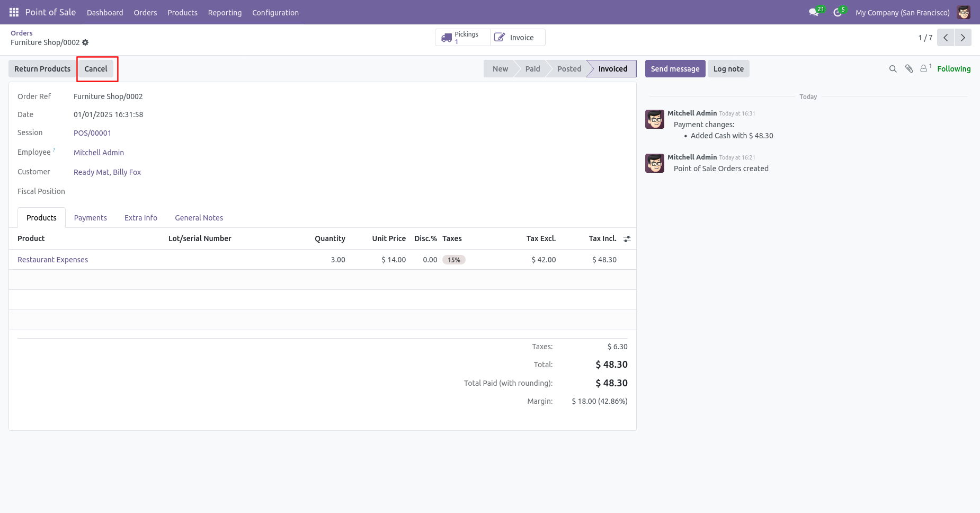Click the Orders breadcrumb link

coord(21,33)
